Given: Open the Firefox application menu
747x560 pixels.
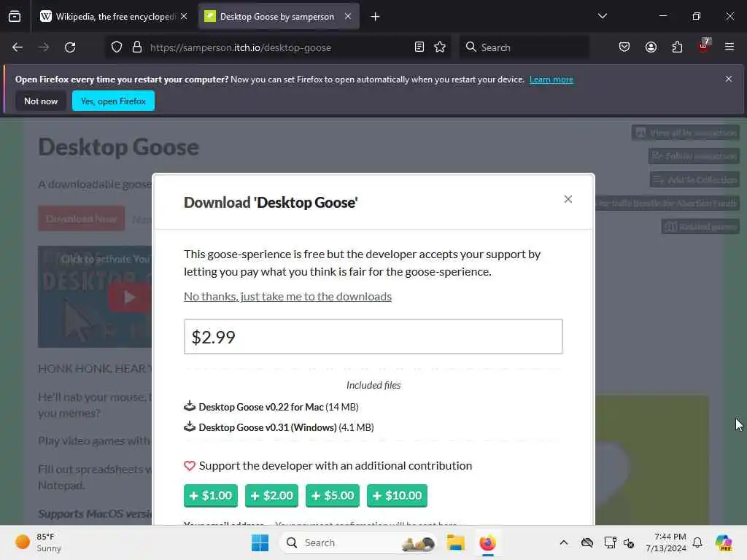Looking at the screenshot, I should 729,47.
